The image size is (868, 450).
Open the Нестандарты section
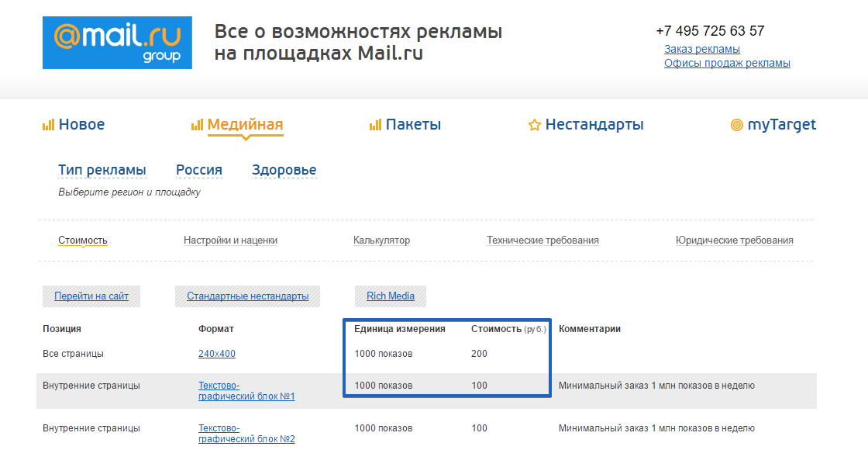pyautogui.click(x=594, y=125)
